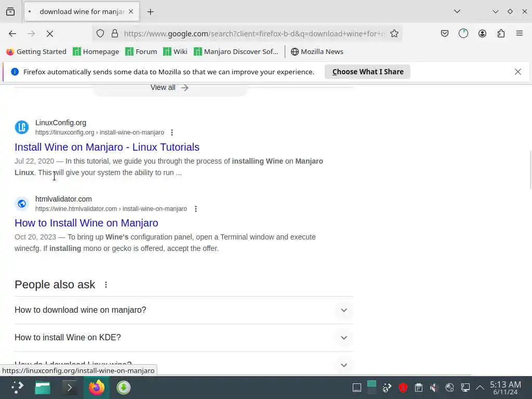Image resolution: width=532 pixels, height=399 pixels.
Task: Open People also ask options menu
Action: [x=106, y=285]
